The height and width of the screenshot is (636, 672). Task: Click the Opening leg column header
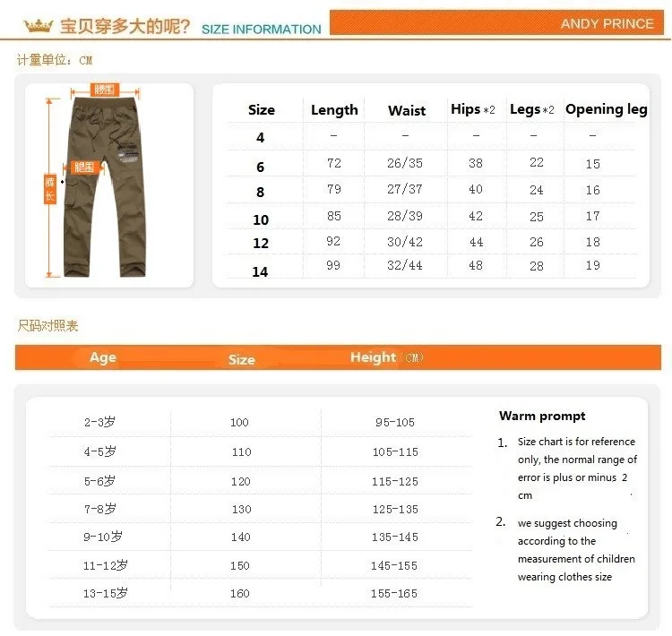click(x=607, y=109)
